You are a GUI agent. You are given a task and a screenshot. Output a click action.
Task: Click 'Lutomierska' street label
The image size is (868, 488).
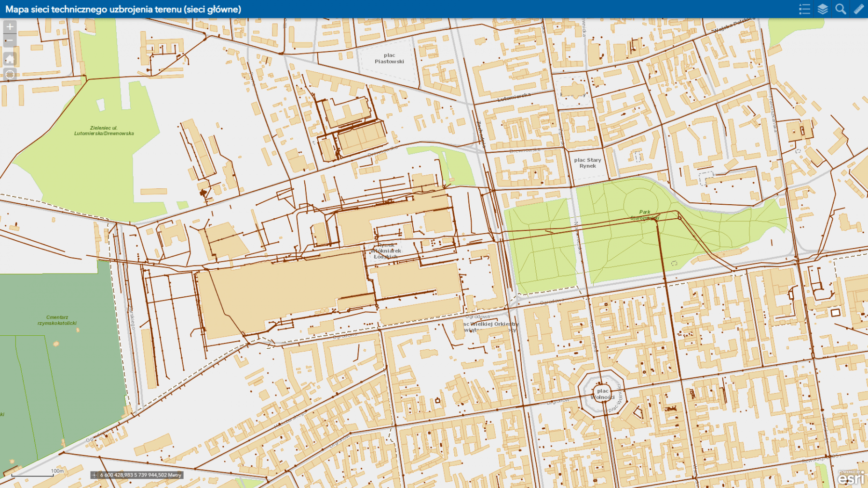(x=514, y=97)
